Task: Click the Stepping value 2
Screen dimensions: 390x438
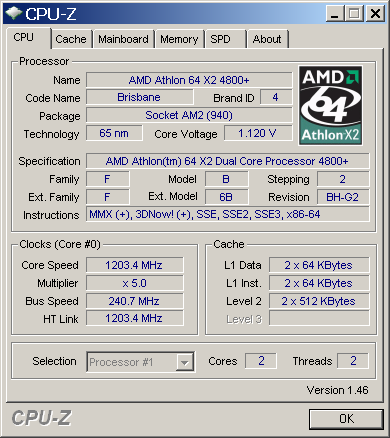Action: (x=343, y=179)
